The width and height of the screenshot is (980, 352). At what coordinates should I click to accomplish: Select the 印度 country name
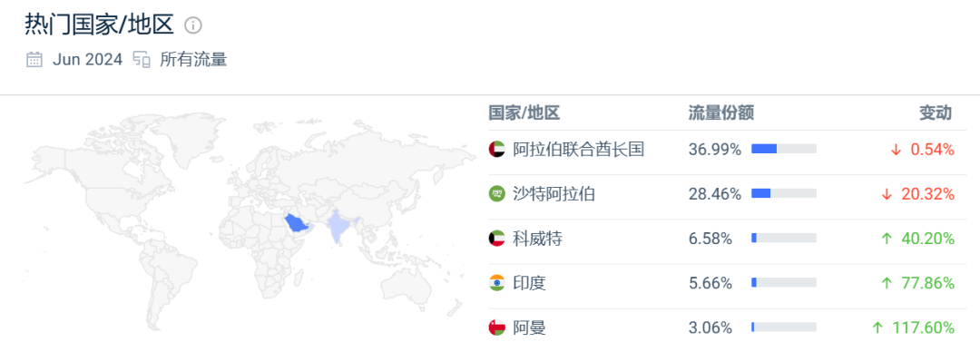click(529, 283)
